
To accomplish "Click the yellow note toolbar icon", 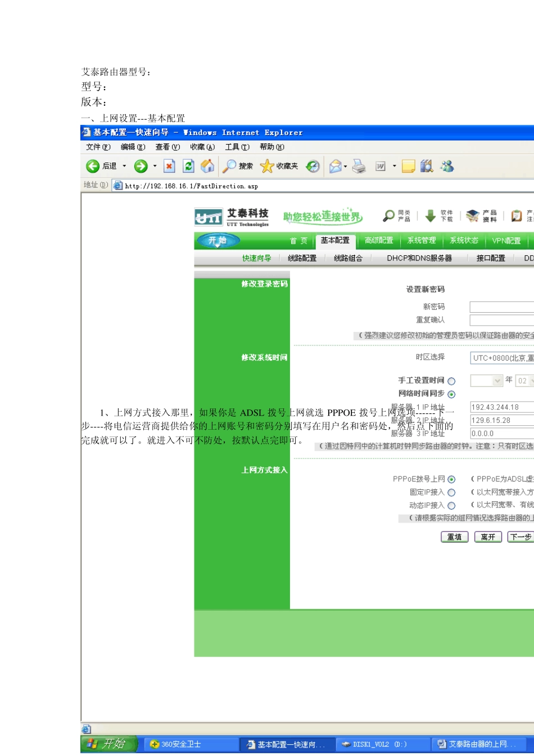I will coord(409,166).
